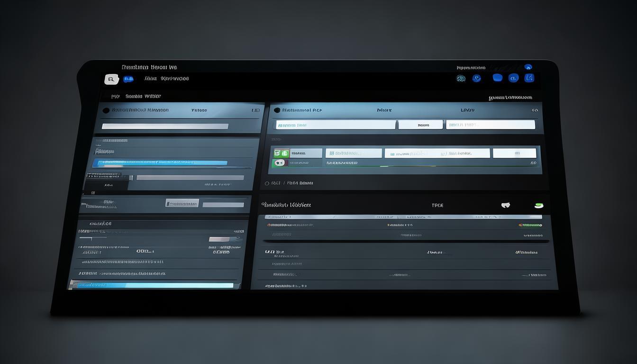Click the round blue icon right of the brain icon

coord(477,78)
